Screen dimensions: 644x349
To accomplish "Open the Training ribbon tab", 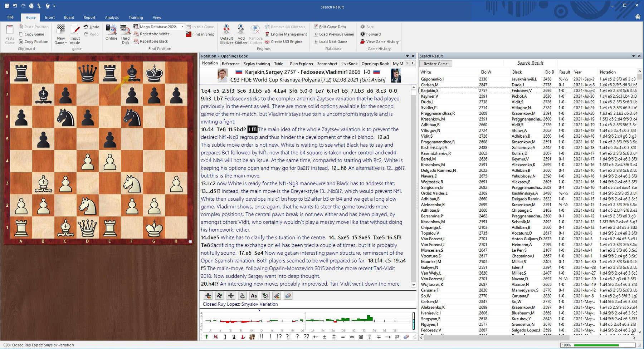I will 136,17.
